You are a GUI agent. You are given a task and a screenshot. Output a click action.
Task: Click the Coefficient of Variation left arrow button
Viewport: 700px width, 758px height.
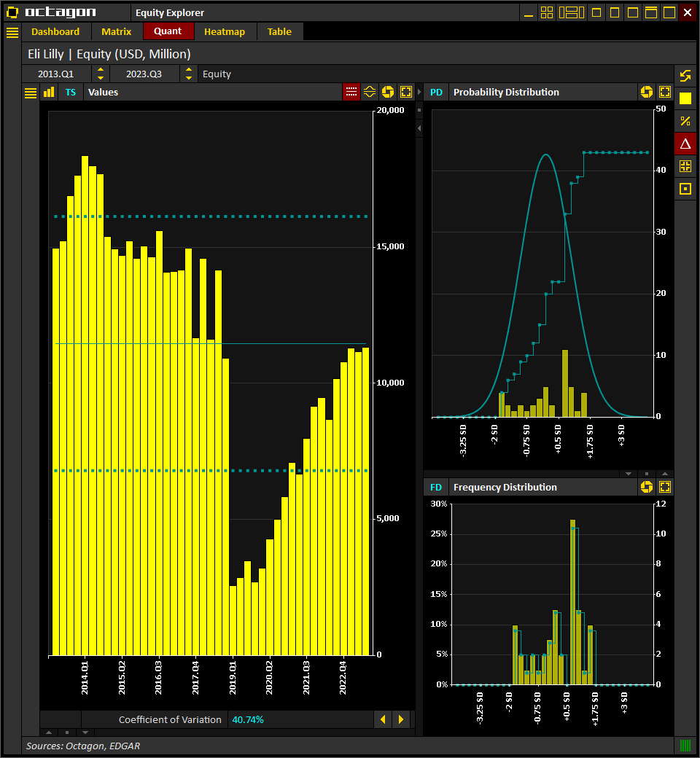383,719
